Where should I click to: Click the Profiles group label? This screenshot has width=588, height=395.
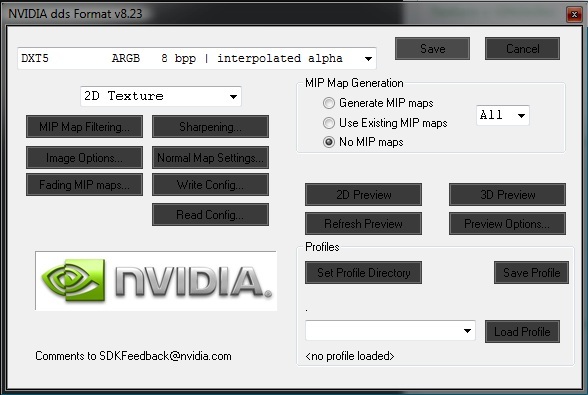click(x=322, y=247)
